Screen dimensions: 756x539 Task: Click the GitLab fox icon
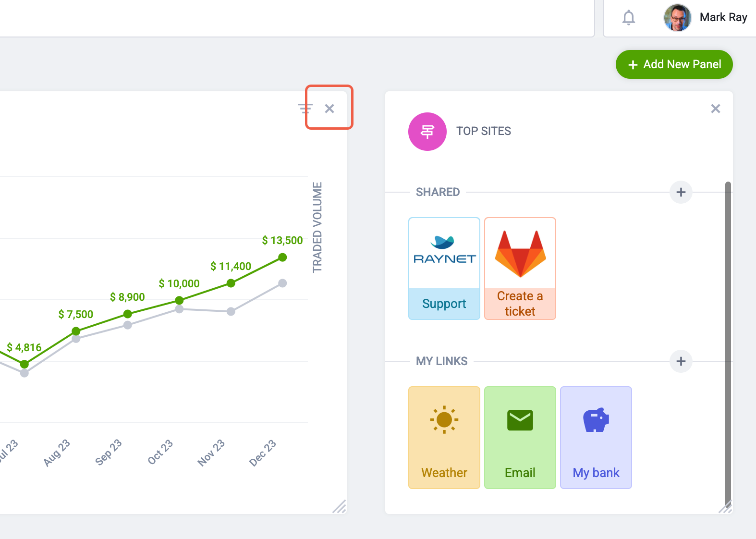[x=520, y=253]
